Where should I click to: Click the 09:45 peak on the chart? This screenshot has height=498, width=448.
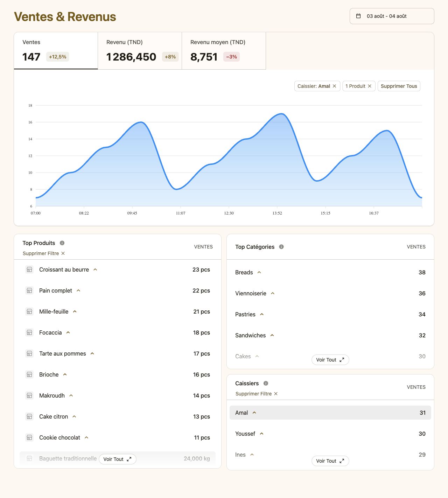[x=141, y=122]
